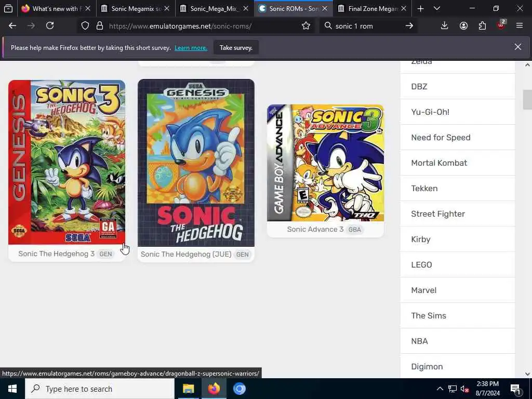Open the Firefox account icon
This screenshot has width=532, height=399.
pos(463,26)
